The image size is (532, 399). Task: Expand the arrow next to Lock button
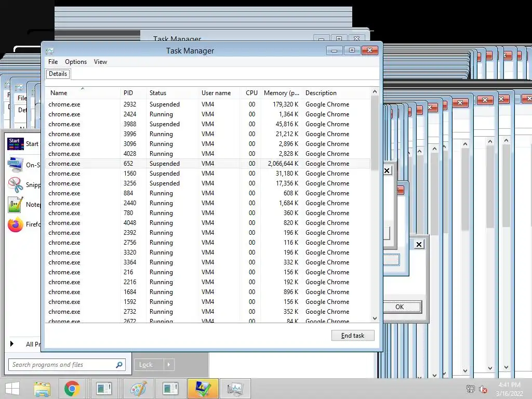[169, 365]
